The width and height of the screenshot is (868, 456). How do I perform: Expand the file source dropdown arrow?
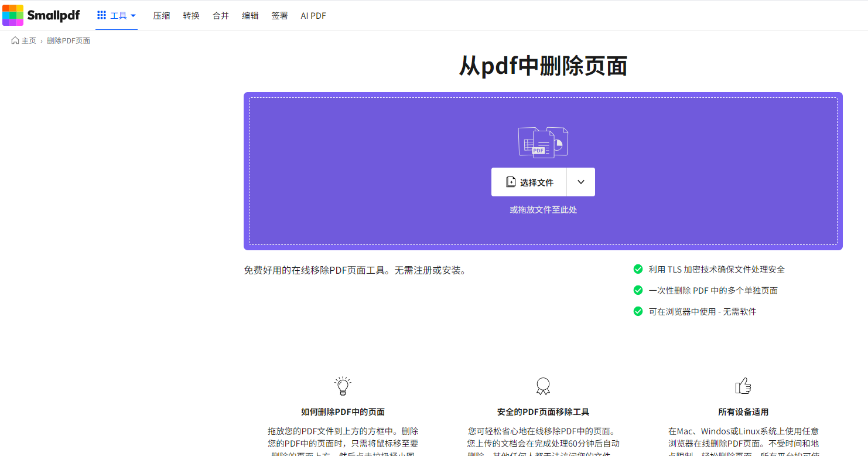click(580, 182)
